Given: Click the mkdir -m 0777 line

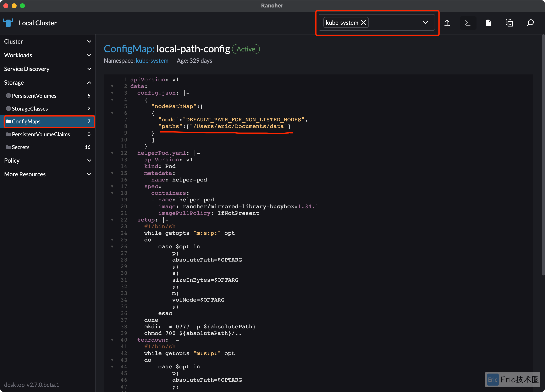Looking at the screenshot, I should coord(200,327).
